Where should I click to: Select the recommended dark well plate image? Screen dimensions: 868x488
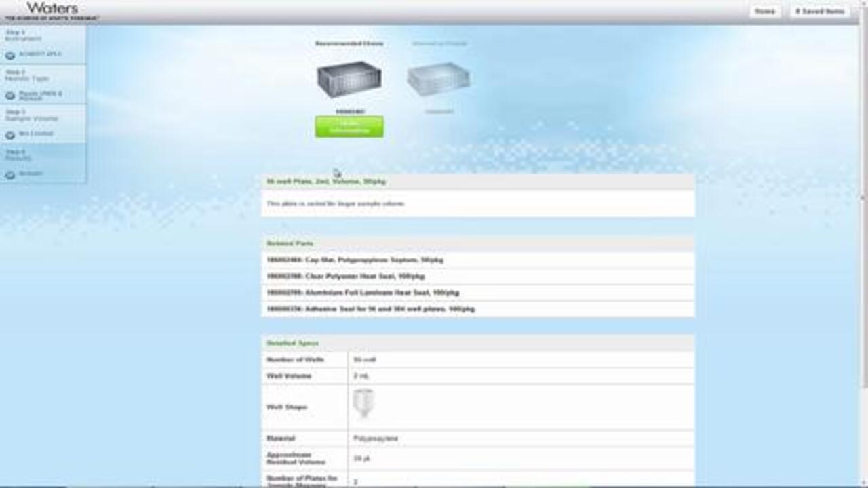pyautogui.click(x=349, y=79)
